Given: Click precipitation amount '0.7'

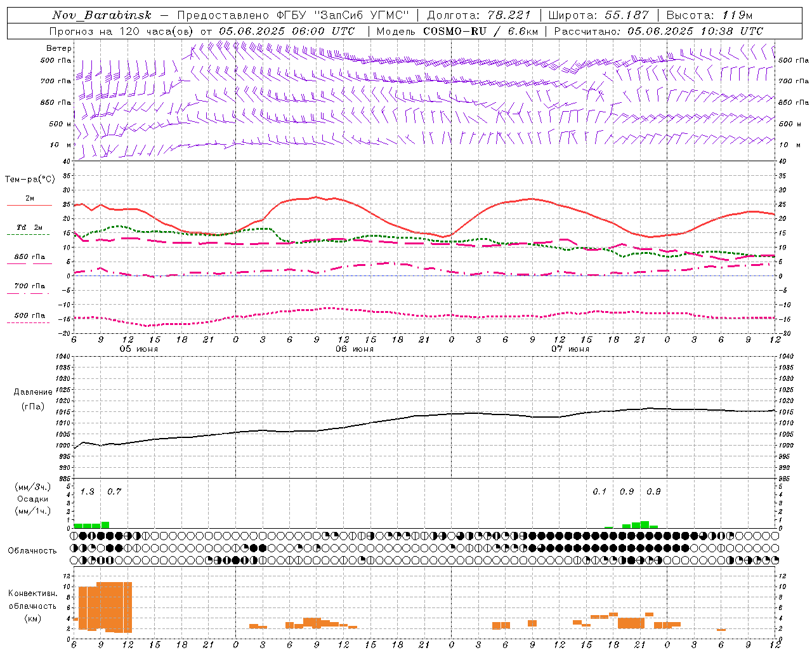Looking at the screenshot, I should coord(114,491).
